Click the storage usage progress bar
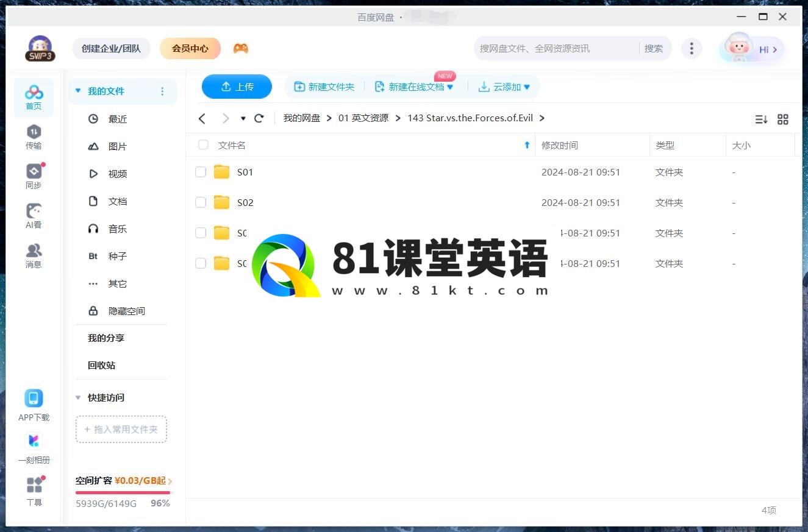The height and width of the screenshot is (532, 808). pos(124,492)
